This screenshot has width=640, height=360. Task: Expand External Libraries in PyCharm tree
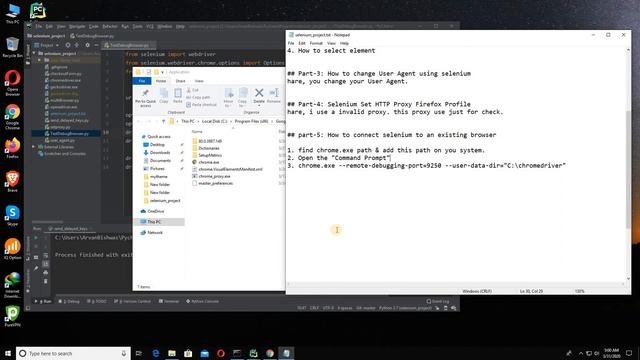pos(34,147)
